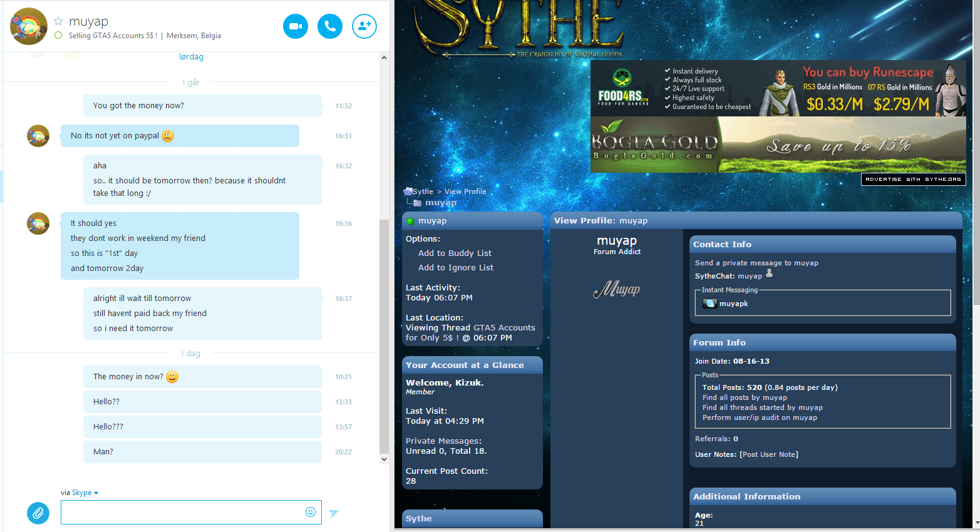This screenshot has width=980, height=532.
Task: Add muyap to Buddy List
Action: (x=455, y=253)
